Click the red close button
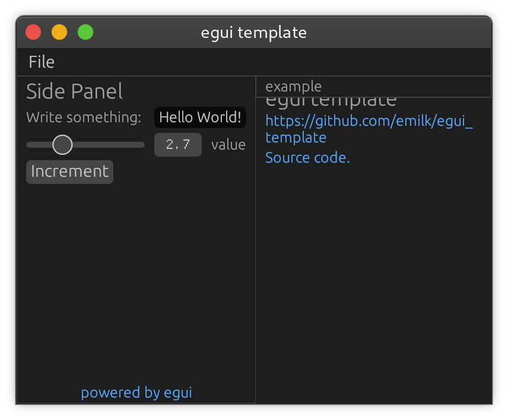This screenshot has width=508, height=420. (33, 32)
